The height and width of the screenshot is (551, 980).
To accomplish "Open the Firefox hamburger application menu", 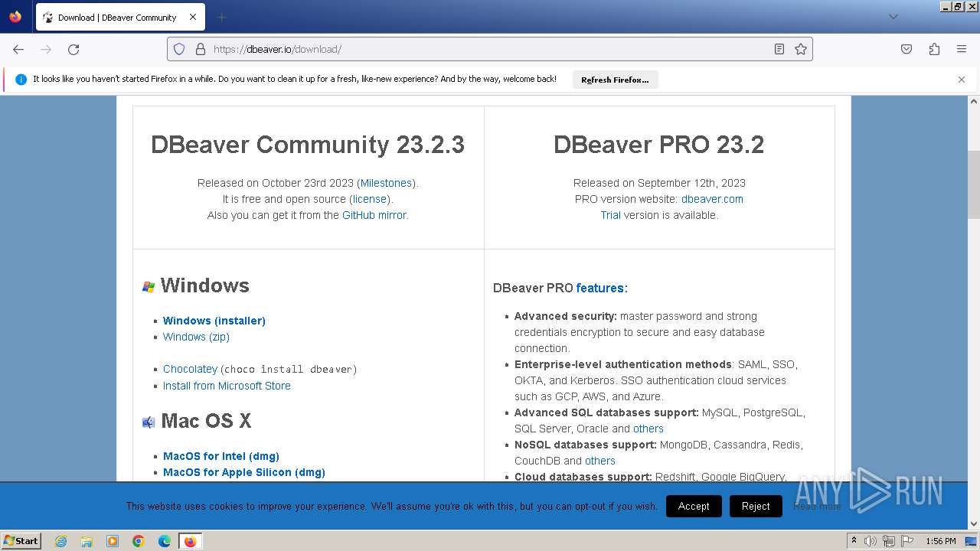I will tap(962, 49).
